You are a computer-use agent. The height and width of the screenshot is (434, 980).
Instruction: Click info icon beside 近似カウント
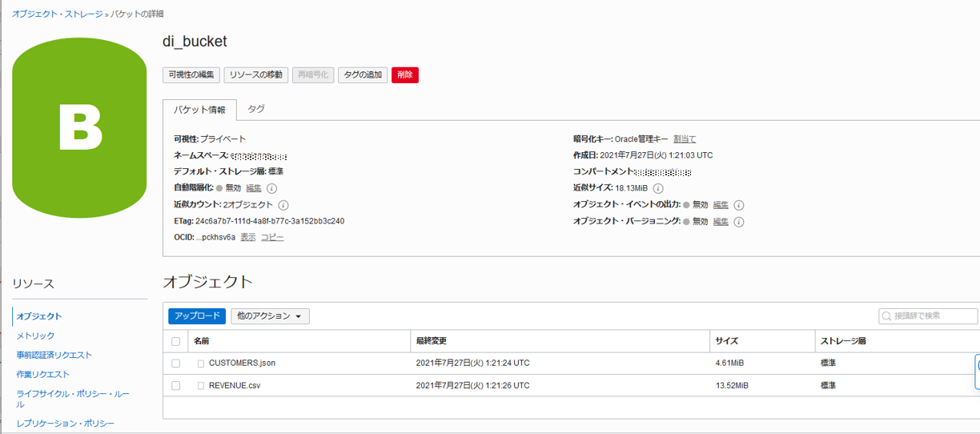click(283, 205)
